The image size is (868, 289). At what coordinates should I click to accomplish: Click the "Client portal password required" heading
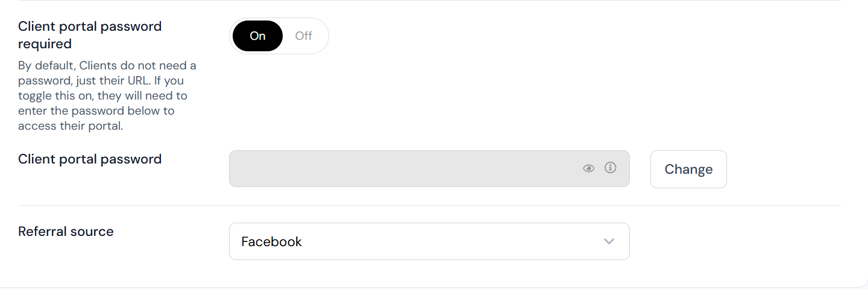tap(90, 35)
